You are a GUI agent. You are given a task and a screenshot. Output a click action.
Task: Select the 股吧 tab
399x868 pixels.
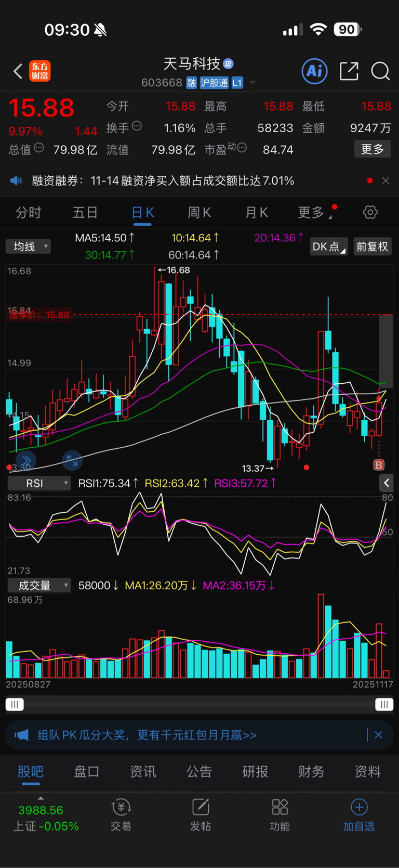coord(31,772)
